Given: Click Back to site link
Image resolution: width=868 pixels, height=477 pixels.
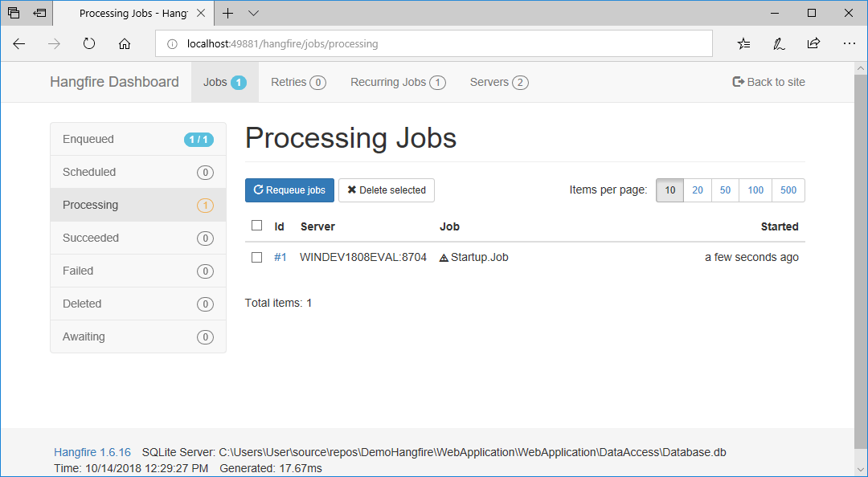Looking at the screenshot, I should [x=768, y=82].
